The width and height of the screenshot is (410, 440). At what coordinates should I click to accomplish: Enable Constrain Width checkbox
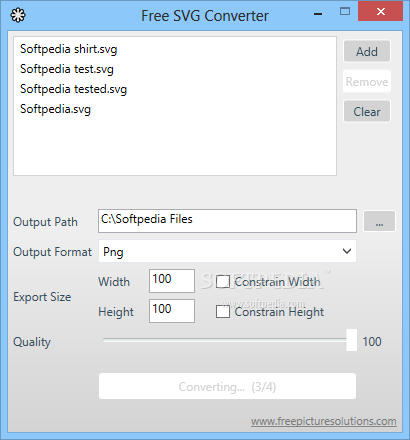pos(223,282)
